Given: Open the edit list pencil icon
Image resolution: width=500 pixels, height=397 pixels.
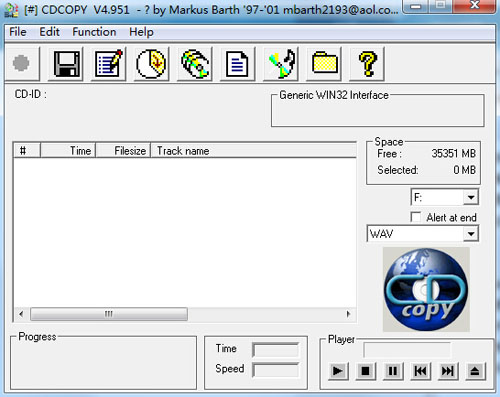Looking at the screenshot, I should coord(109,63).
